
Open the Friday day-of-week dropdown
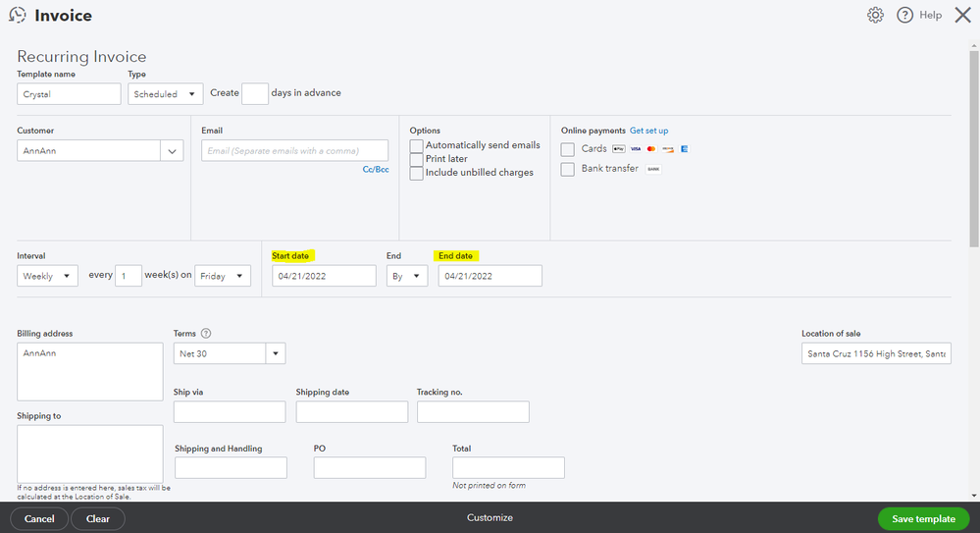coord(223,276)
